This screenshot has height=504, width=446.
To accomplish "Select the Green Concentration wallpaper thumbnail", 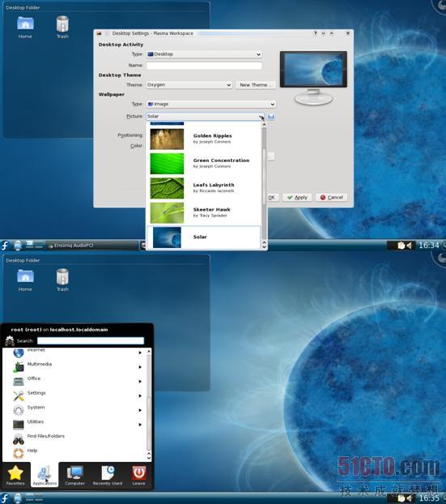I will click(x=167, y=164).
